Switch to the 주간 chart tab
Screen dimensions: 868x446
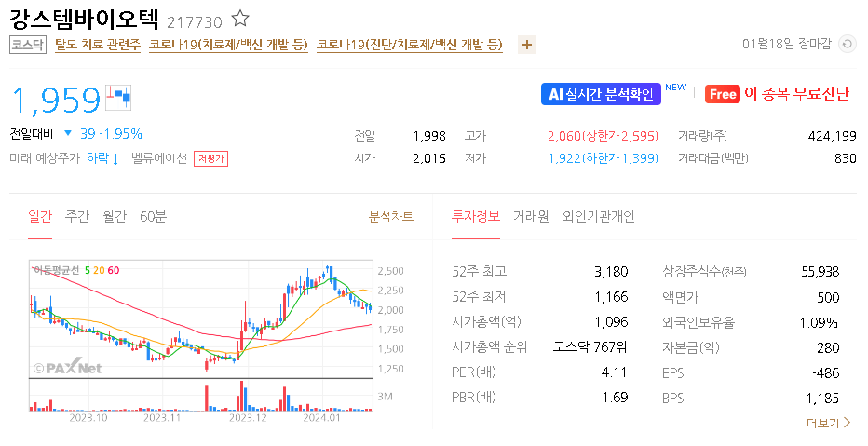tap(77, 216)
